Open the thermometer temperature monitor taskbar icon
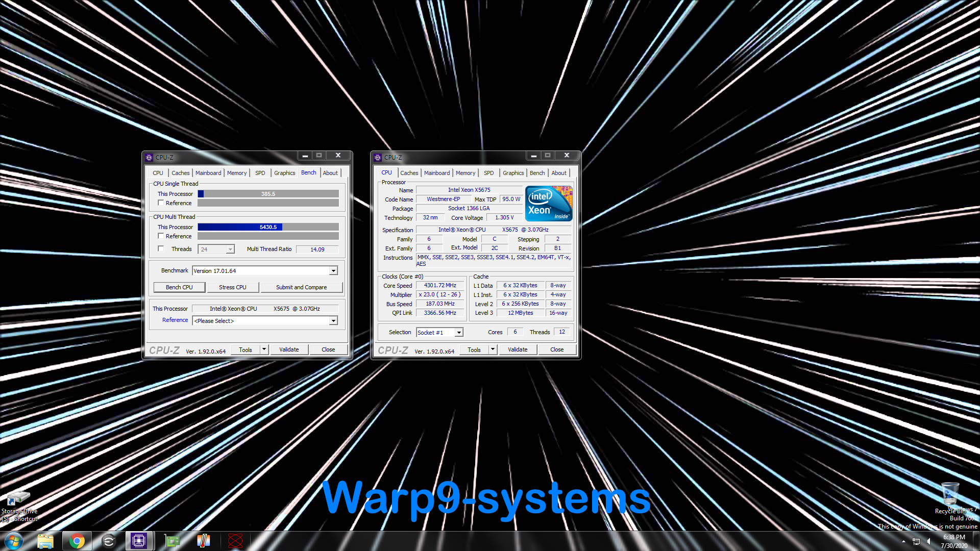 (204, 541)
